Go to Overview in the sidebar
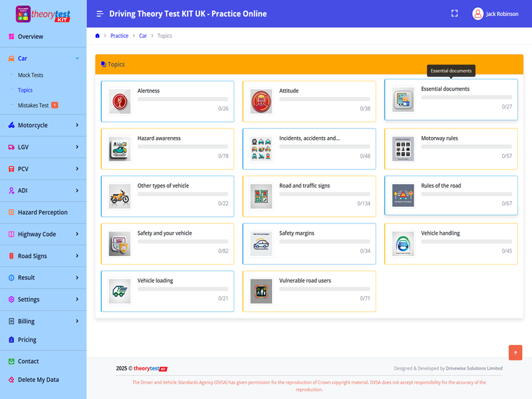 (x=31, y=37)
